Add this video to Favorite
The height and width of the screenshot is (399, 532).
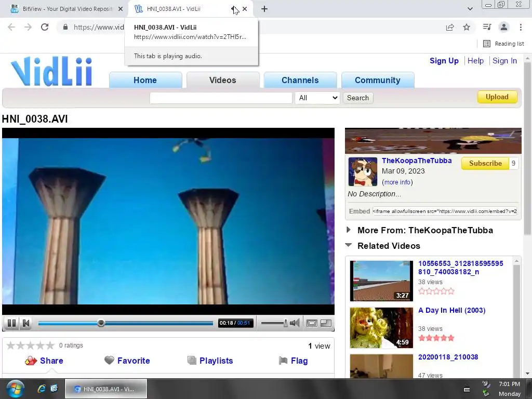click(x=127, y=361)
